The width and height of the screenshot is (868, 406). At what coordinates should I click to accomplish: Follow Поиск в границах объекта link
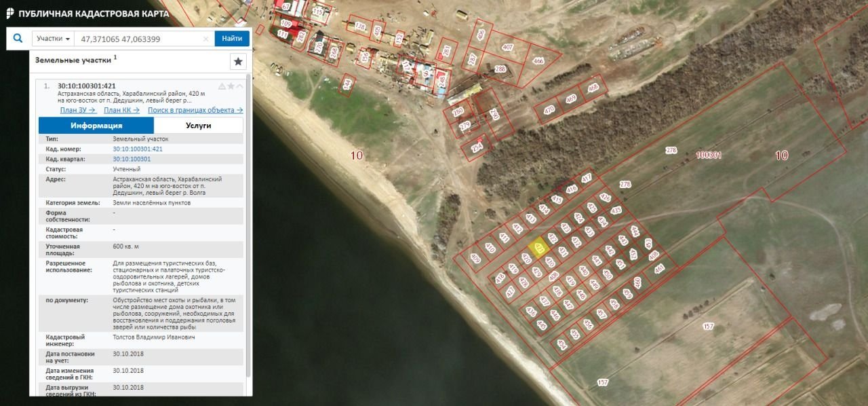click(195, 110)
